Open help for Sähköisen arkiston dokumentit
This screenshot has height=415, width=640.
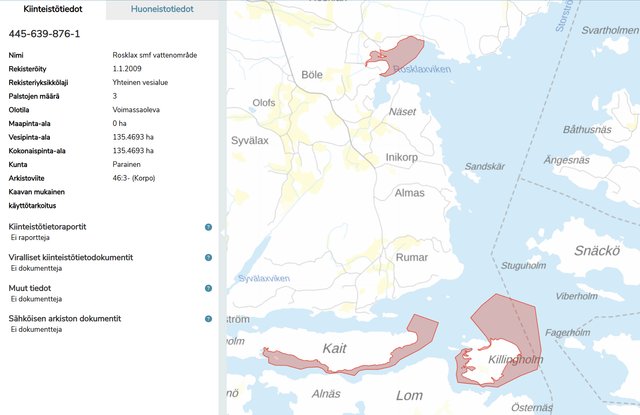208,318
